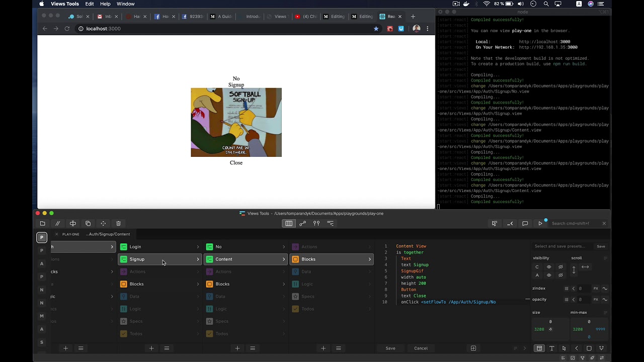Expand the Content view chevron
Image resolution: width=644 pixels, height=362 pixels.
(x=284, y=259)
